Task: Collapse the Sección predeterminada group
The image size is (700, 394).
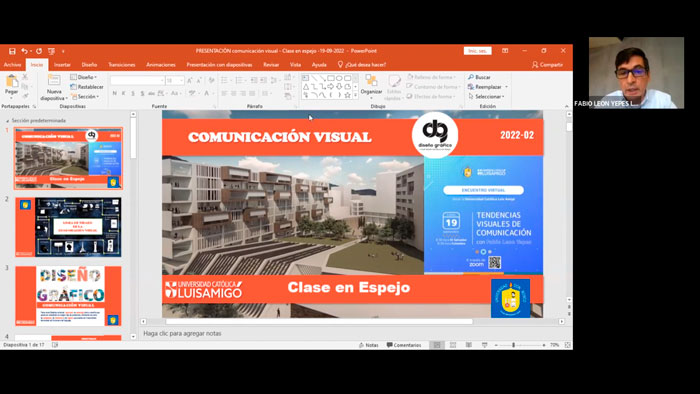Action: point(7,121)
